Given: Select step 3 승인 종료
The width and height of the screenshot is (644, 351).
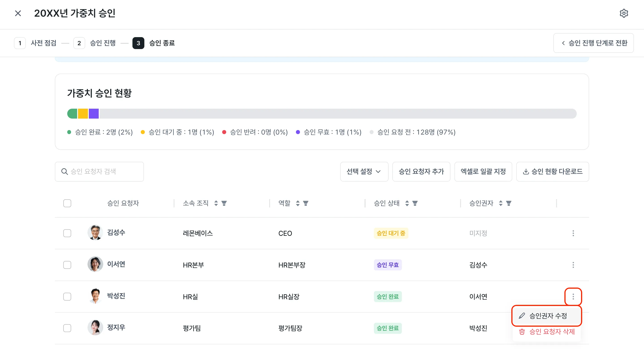Looking at the screenshot, I should point(154,43).
